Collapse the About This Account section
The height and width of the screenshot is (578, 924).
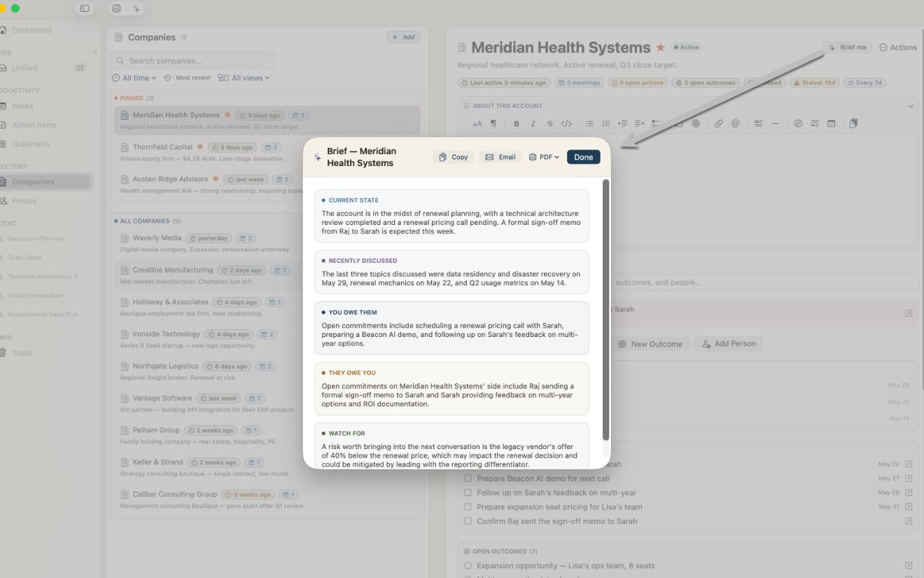[911, 106]
